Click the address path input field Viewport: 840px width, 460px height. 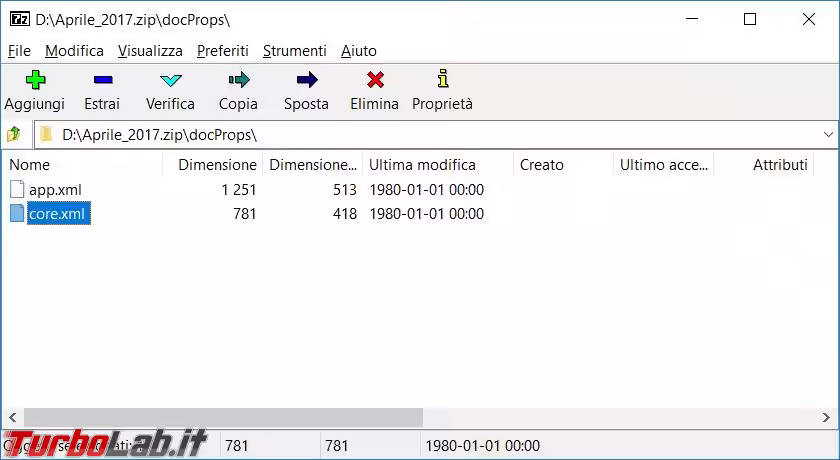click(430, 134)
